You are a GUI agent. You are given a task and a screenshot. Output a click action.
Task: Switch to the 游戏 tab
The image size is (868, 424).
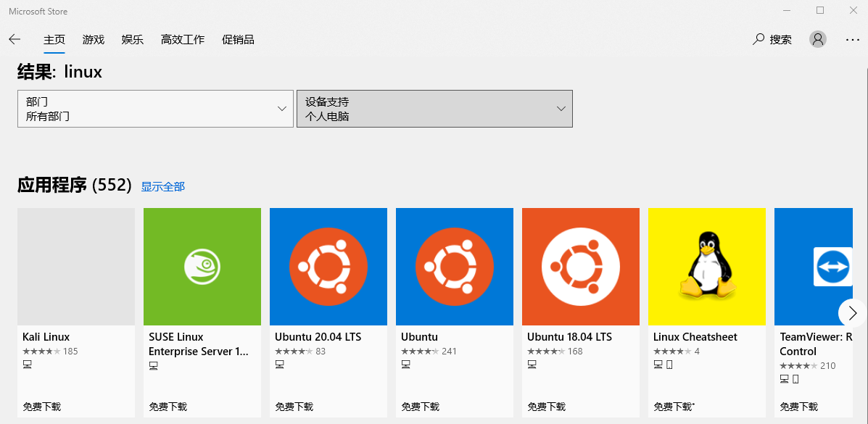(94, 40)
